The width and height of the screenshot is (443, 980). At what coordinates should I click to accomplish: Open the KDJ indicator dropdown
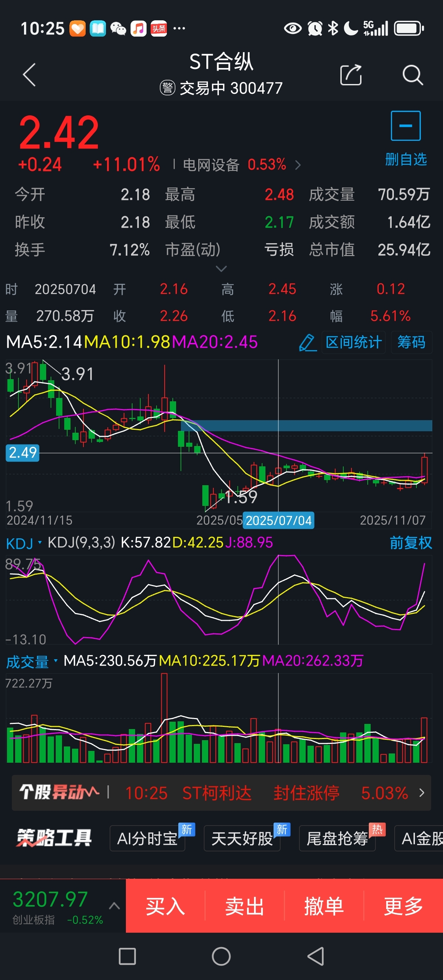(24, 543)
